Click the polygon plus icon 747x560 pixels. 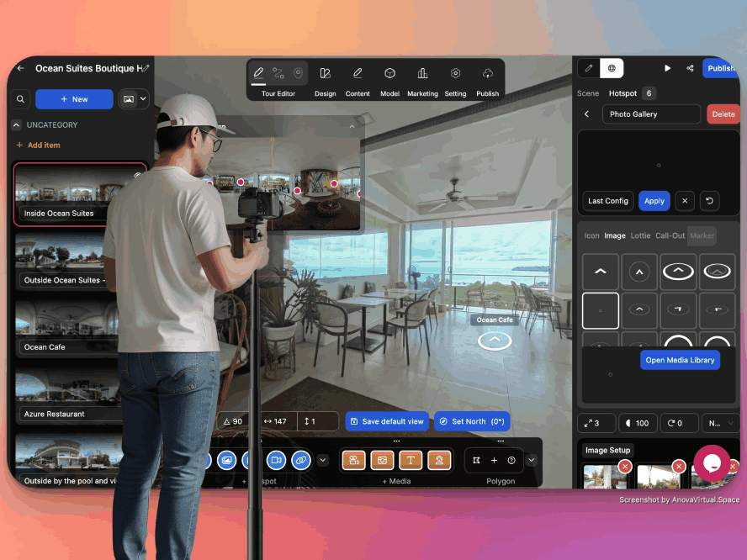494,460
